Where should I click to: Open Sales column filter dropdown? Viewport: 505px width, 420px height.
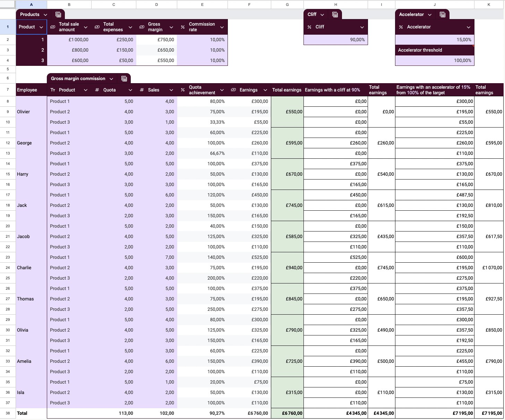[x=171, y=90]
